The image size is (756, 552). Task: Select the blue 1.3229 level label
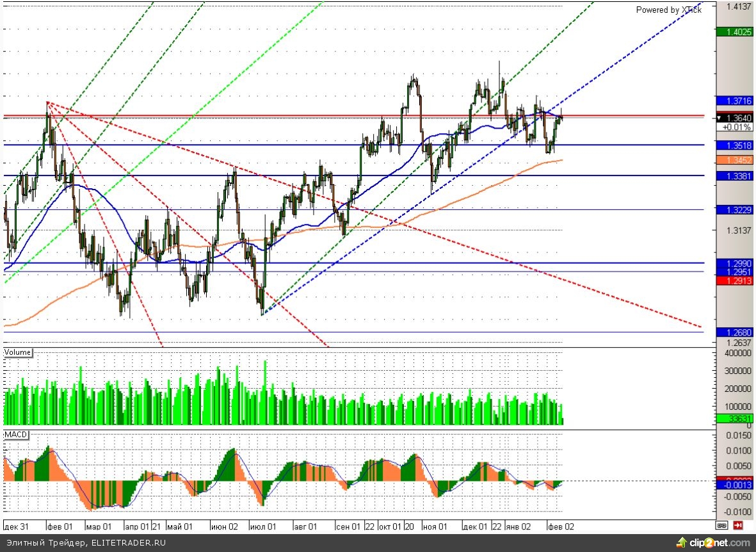(x=734, y=210)
